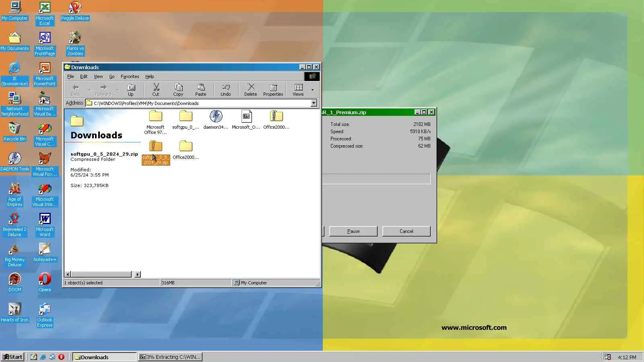This screenshot has height=362, width=644.
Task: Select Microsoft Visual FoxPro shortcut
Action: (45, 164)
